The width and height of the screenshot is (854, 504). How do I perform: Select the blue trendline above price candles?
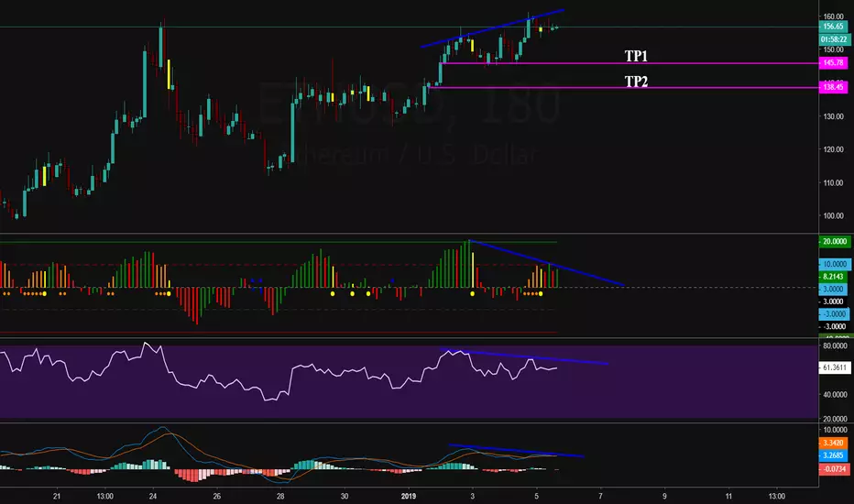[492, 28]
